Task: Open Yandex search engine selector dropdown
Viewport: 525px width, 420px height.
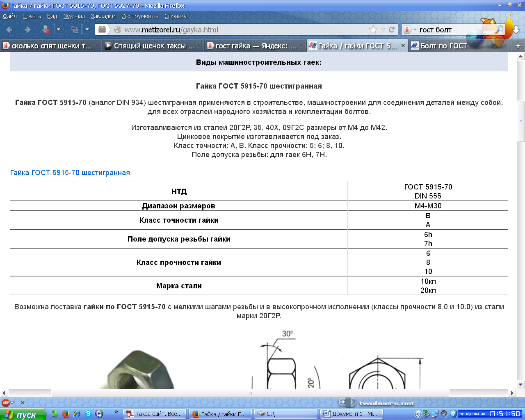Action: (410, 30)
